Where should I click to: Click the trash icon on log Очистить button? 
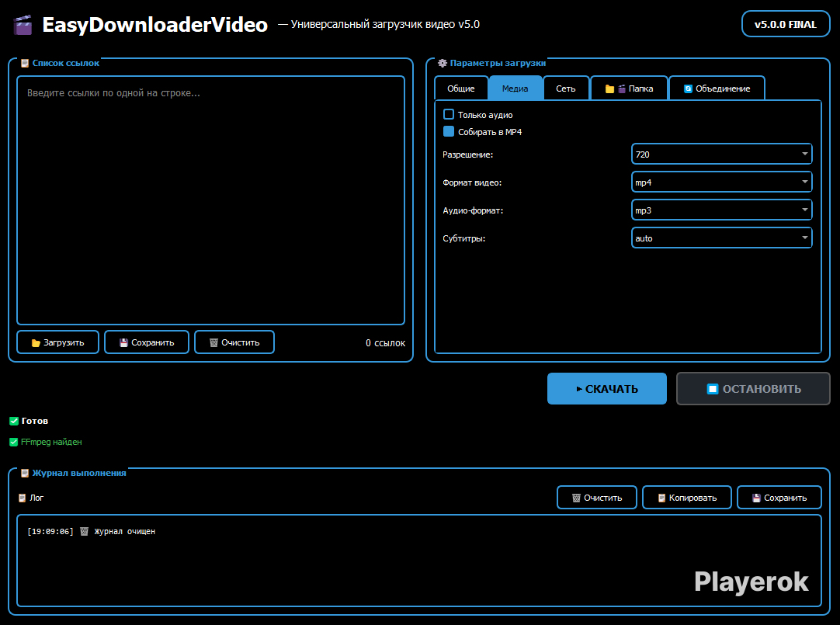click(576, 498)
